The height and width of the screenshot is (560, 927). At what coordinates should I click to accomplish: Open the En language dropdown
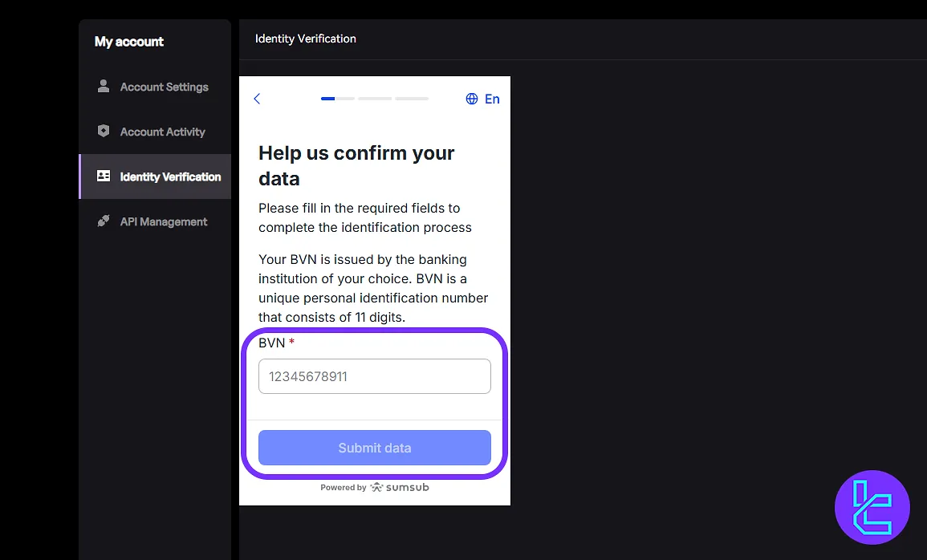492,99
